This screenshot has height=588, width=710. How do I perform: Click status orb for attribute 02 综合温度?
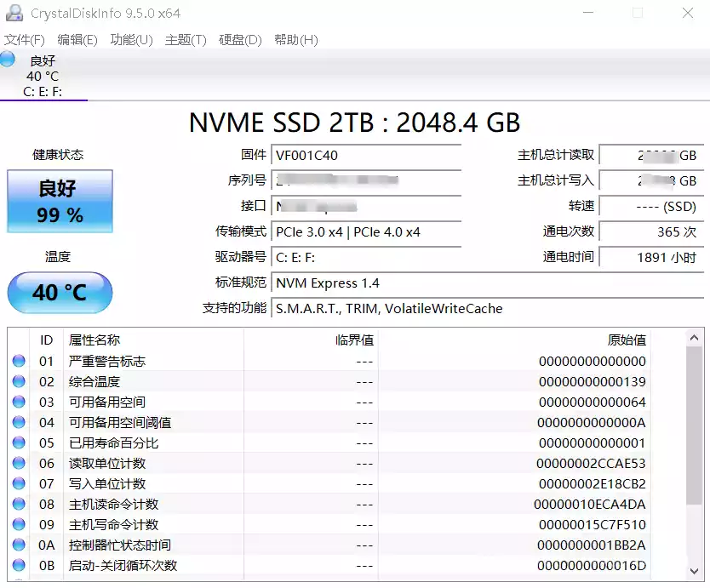click(19, 381)
